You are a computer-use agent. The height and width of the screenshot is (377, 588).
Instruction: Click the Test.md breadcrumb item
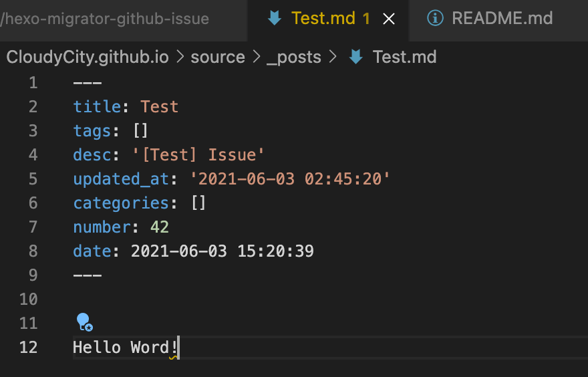click(404, 57)
